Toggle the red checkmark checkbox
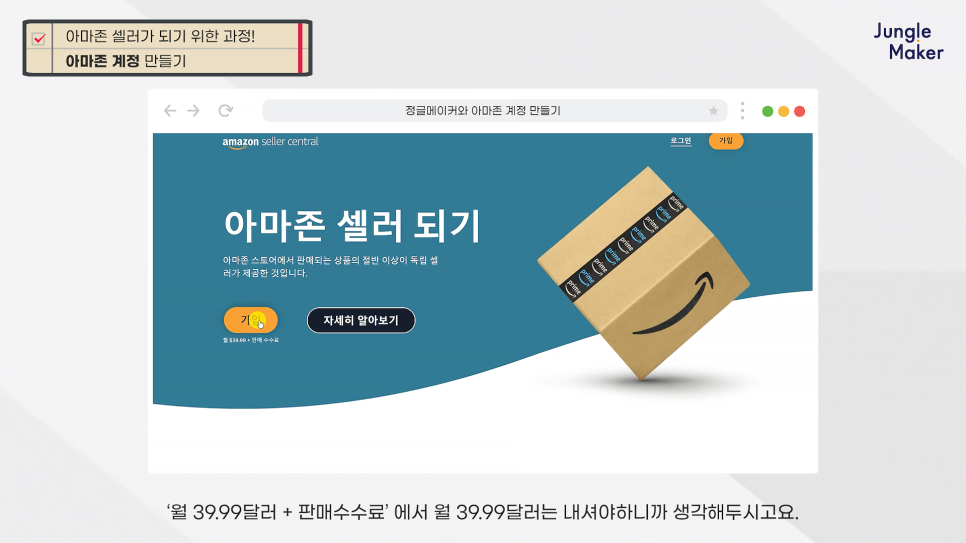This screenshot has height=543, width=966. pyautogui.click(x=39, y=38)
